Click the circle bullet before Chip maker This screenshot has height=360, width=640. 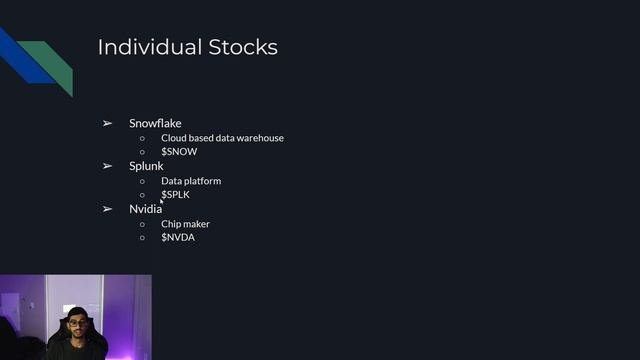[x=142, y=224]
